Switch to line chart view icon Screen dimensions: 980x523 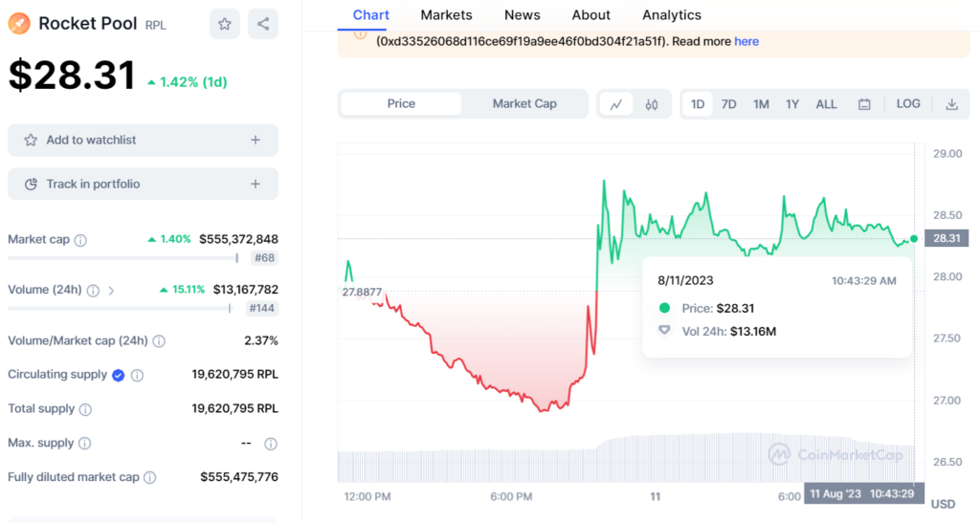pyautogui.click(x=615, y=104)
